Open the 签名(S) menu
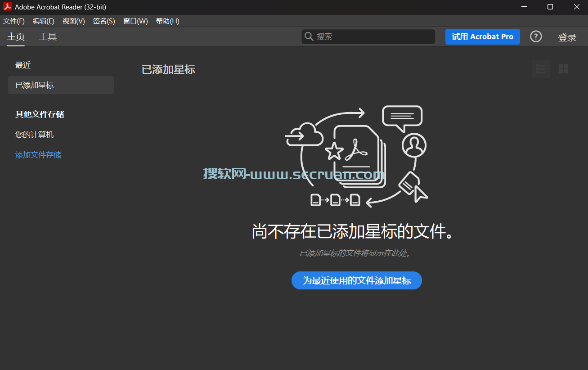Image resolution: width=588 pixels, height=370 pixels. (104, 21)
